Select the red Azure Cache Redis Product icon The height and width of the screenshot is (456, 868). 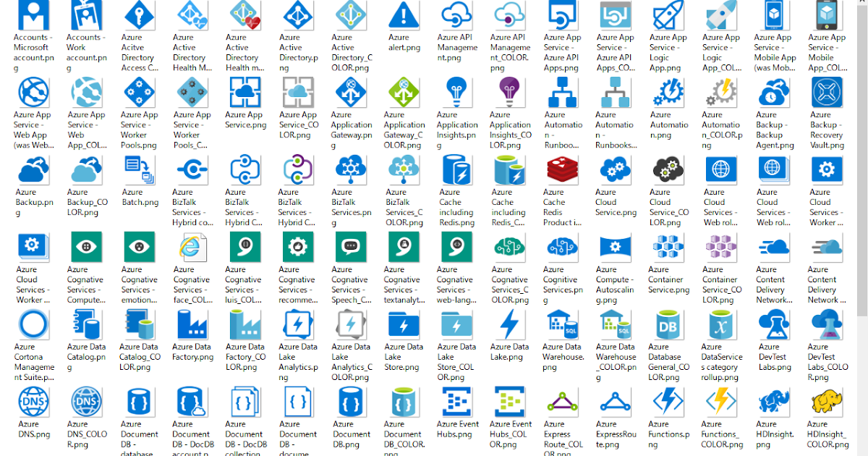coord(563,169)
